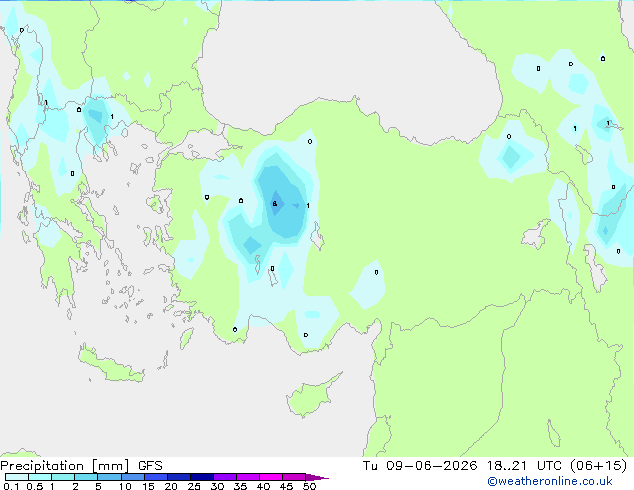Viewport: 634px width, 490px height.
Task: Pick the 10–15 mm blue legend swatch
Action: [x=133, y=477]
